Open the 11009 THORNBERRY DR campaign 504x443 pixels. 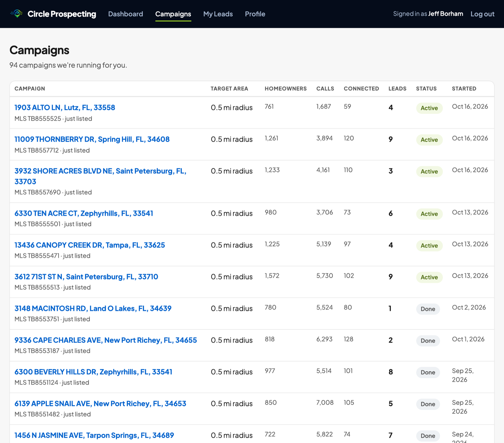pos(92,139)
